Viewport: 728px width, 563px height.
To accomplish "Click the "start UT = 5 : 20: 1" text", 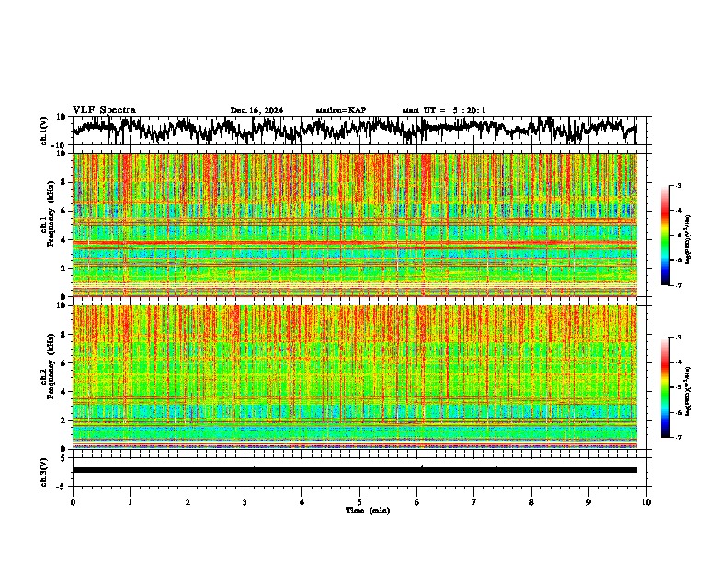I will [444, 110].
